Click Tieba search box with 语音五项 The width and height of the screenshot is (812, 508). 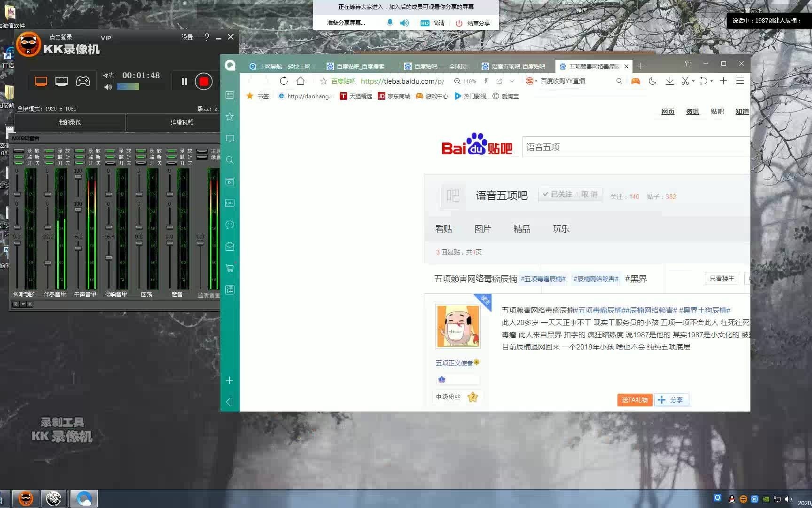click(x=636, y=147)
